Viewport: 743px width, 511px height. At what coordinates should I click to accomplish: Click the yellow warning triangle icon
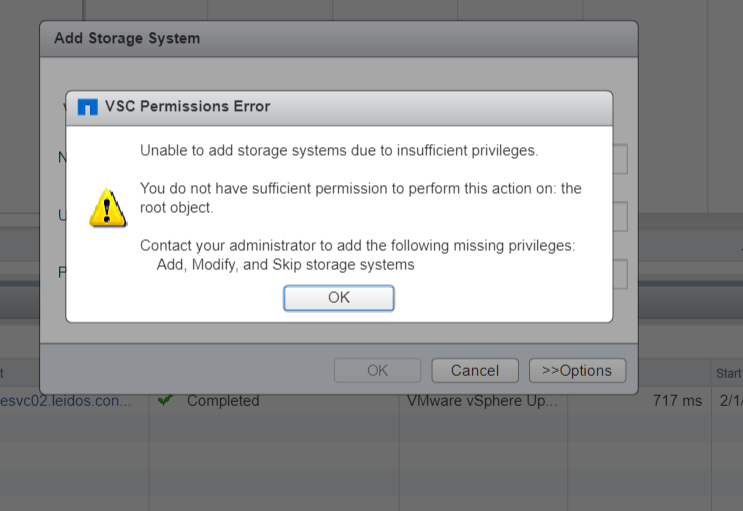click(x=106, y=206)
